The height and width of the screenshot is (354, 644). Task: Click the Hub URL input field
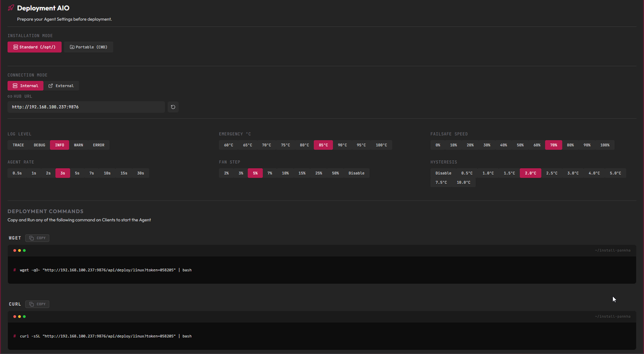86,107
